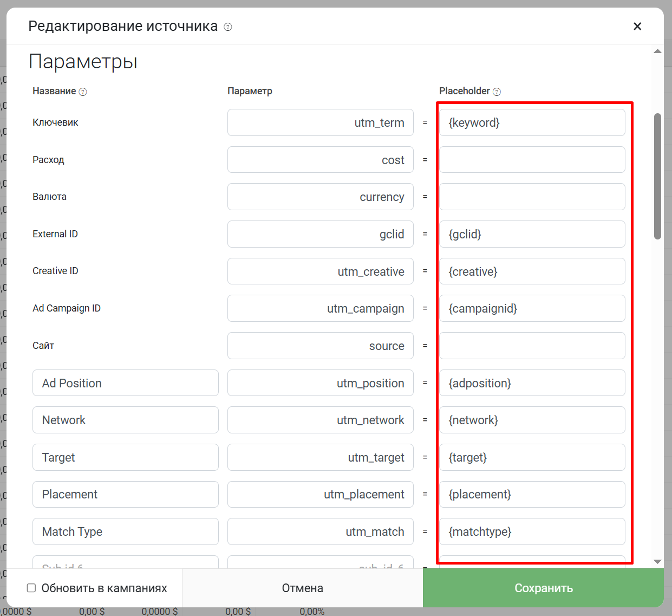Screen dimensions: 672x616
Task: Click scrollbar up arrow
Action: tap(657, 51)
